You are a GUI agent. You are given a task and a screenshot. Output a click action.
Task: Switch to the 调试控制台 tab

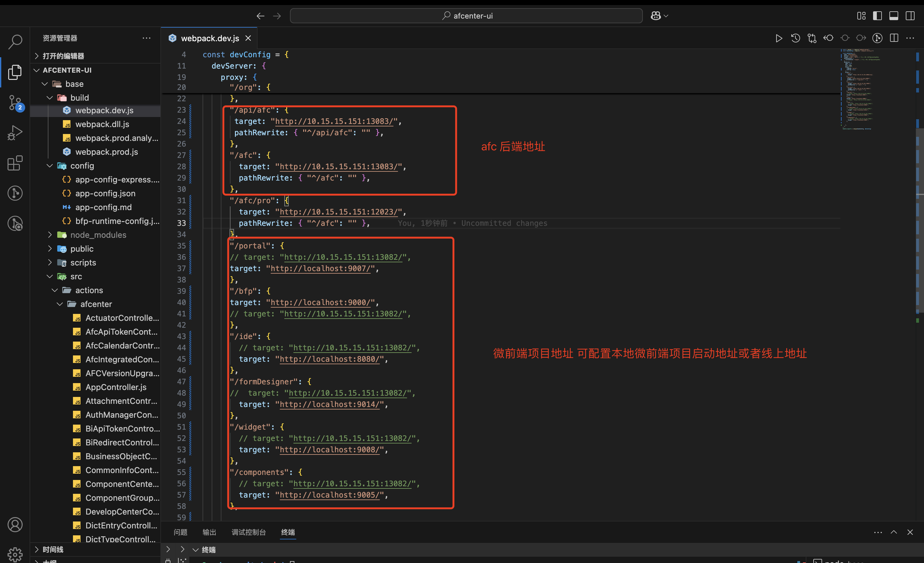coord(249,532)
